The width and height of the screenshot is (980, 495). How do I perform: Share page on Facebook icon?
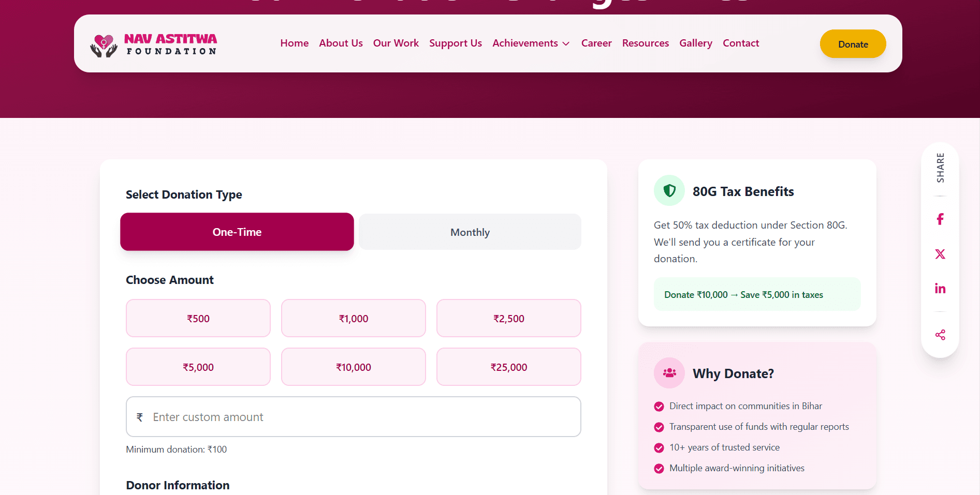coord(940,219)
